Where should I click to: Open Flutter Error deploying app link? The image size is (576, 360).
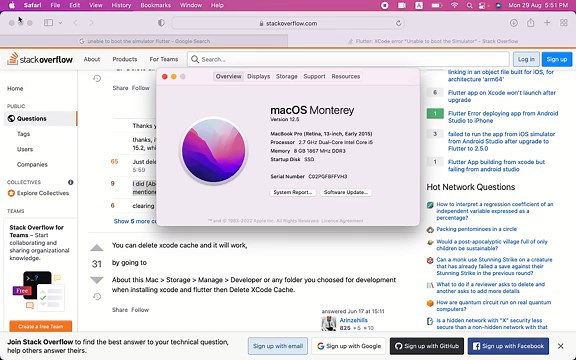click(x=503, y=117)
